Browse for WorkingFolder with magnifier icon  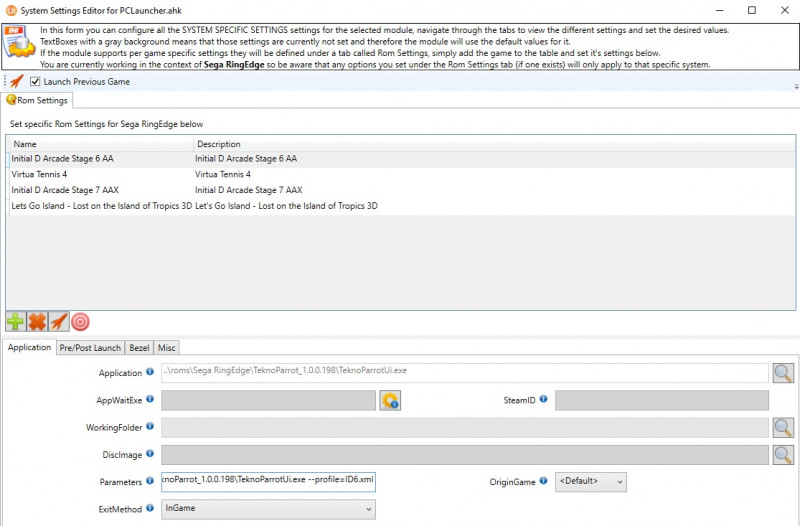point(783,428)
